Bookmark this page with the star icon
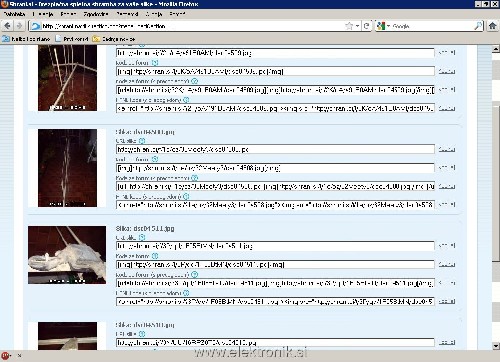The height and width of the screenshot is (362, 500). [349, 26]
